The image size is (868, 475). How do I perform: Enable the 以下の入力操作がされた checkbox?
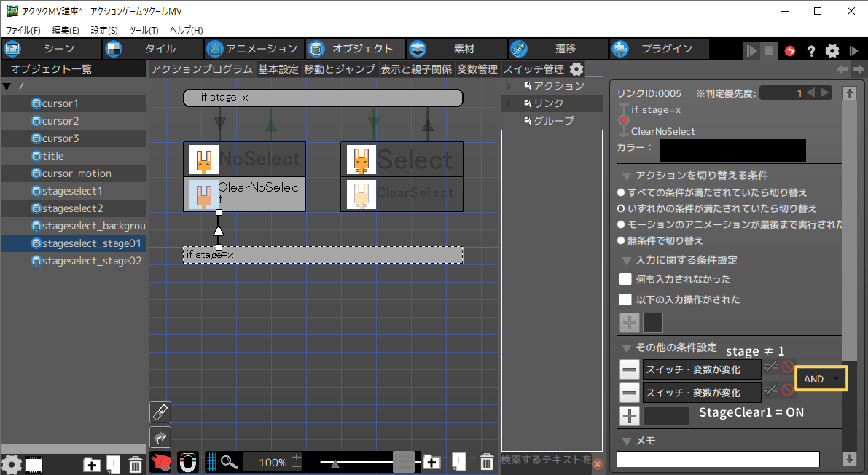(x=625, y=299)
